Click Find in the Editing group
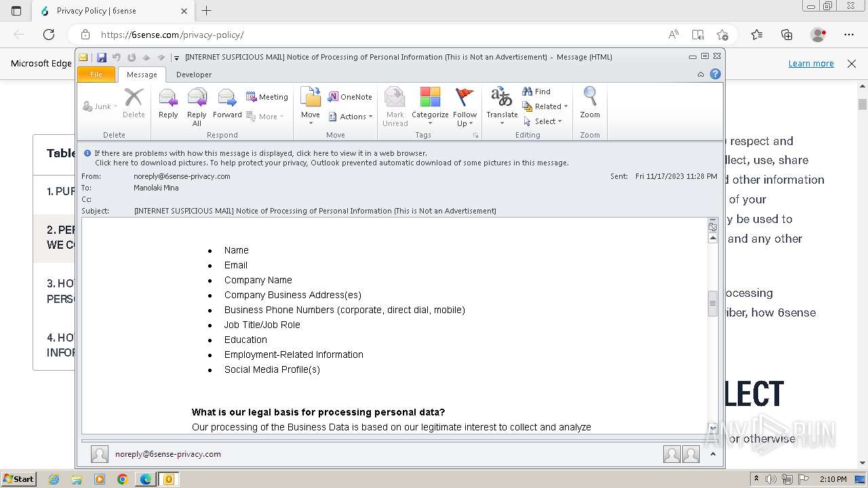 pyautogui.click(x=536, y=91)
